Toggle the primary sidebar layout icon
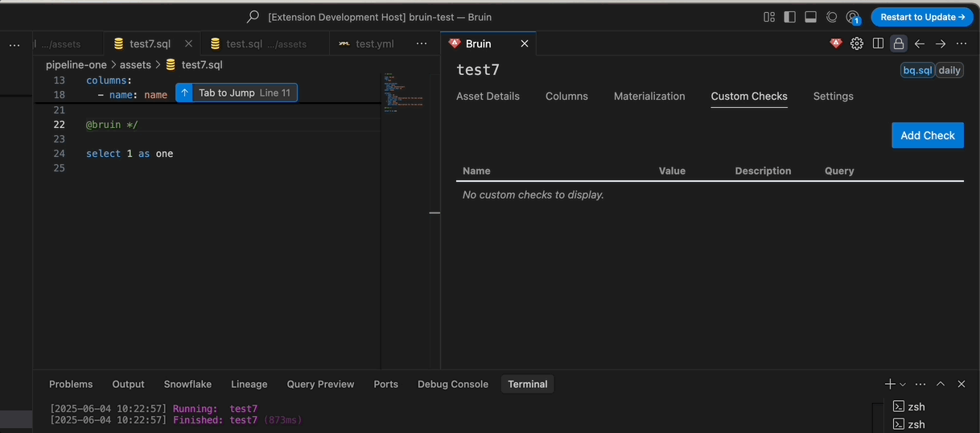The image size is (980, 433). click(x=790, y=17)
